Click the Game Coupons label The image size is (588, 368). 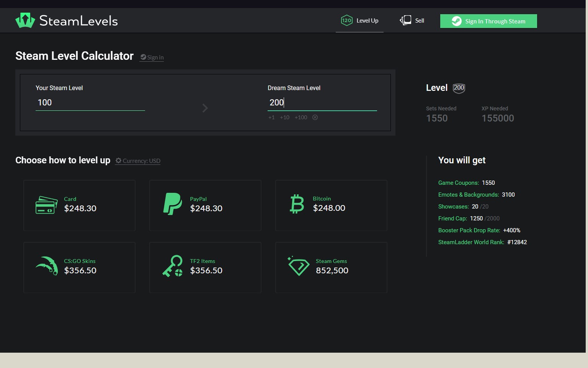[459, 183]
